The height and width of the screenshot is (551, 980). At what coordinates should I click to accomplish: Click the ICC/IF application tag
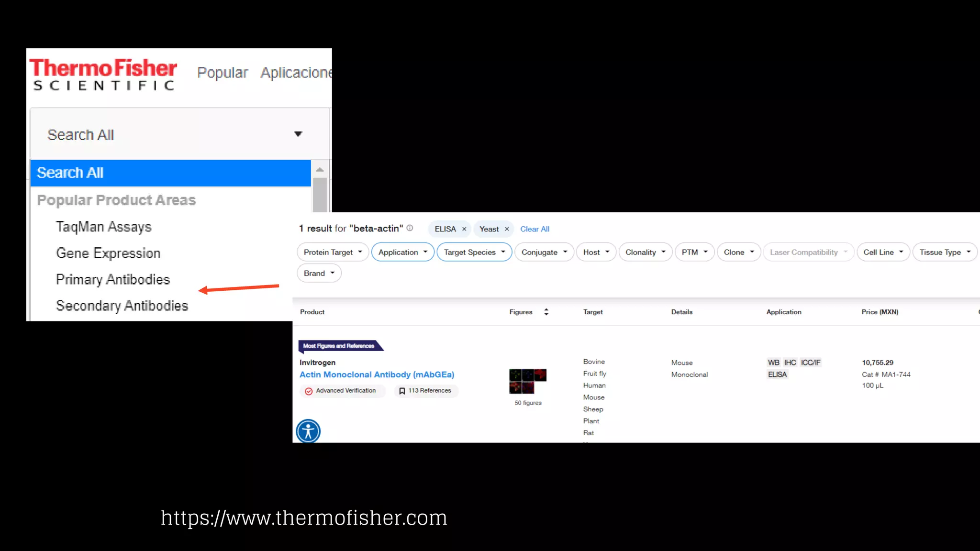click(811, 363)
